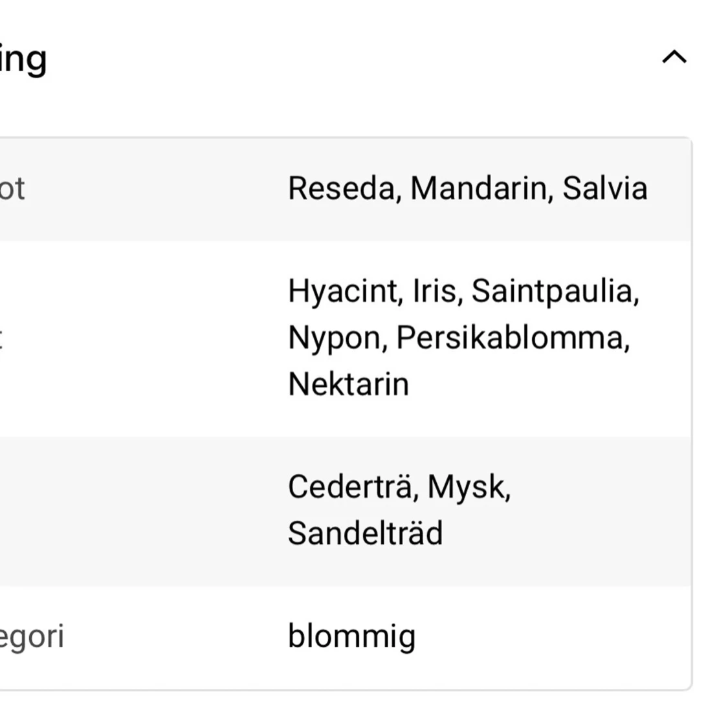The image size is (728, 727).
Task: Click the empty label cell beside Cederträ
Action: tap(129, 511)
